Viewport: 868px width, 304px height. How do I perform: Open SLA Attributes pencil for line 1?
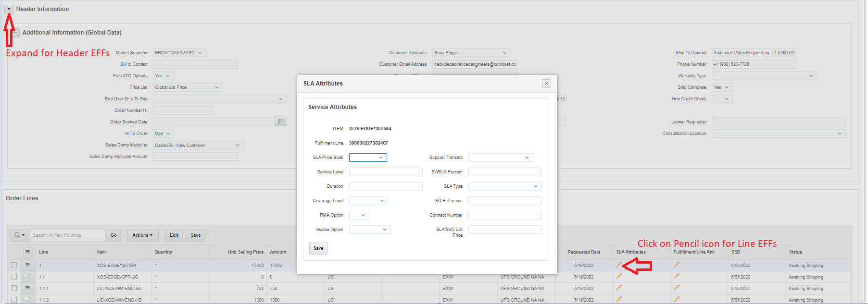click(x=619, y=265)
